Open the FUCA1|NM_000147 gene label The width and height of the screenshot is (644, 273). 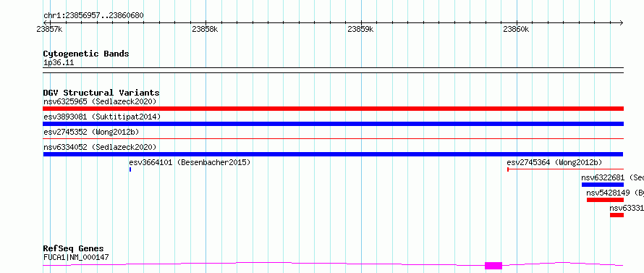(x=76, y=257)
